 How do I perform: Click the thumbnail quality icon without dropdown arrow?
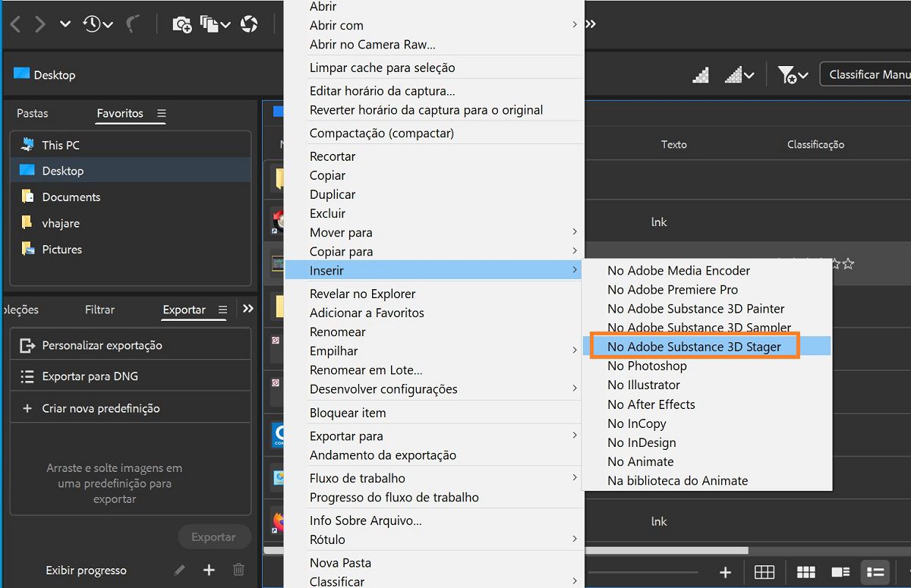pyautogui.click(x=701, y=75)
